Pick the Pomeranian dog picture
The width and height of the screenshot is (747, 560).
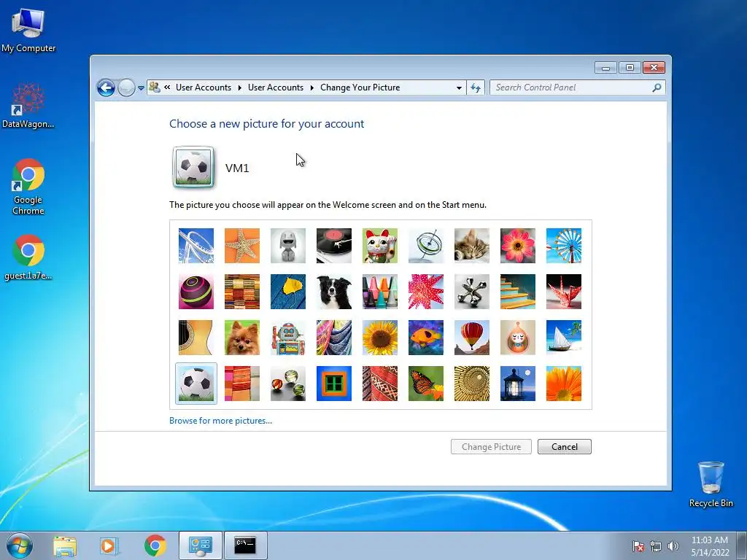(242, 338)
